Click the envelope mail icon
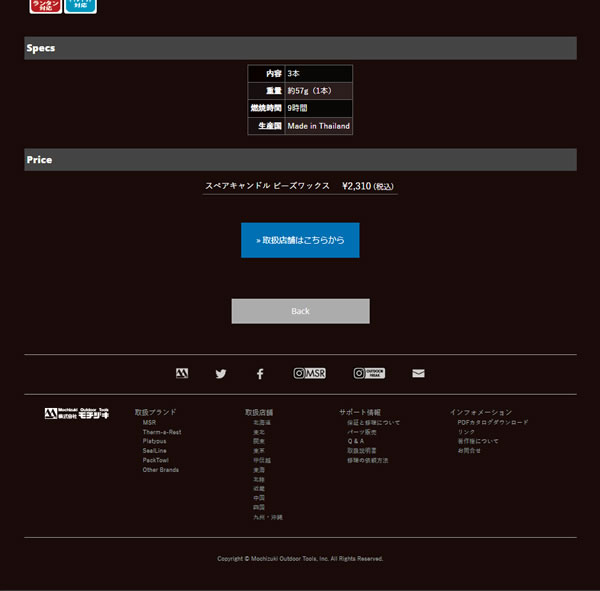Image resolution: width=600 pixels, height=591 pixels. [x=418, y=374]
